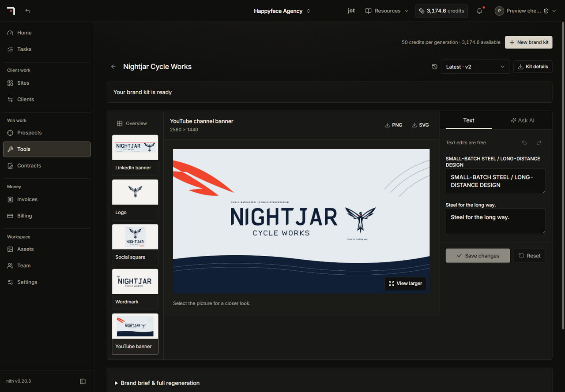Undo the last text edit

(x=524, y=143)
